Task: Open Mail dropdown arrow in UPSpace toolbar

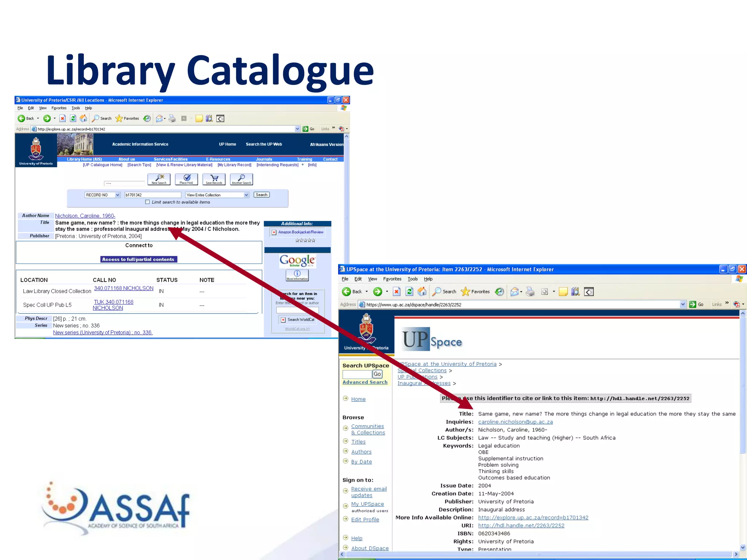Action: 521,292
